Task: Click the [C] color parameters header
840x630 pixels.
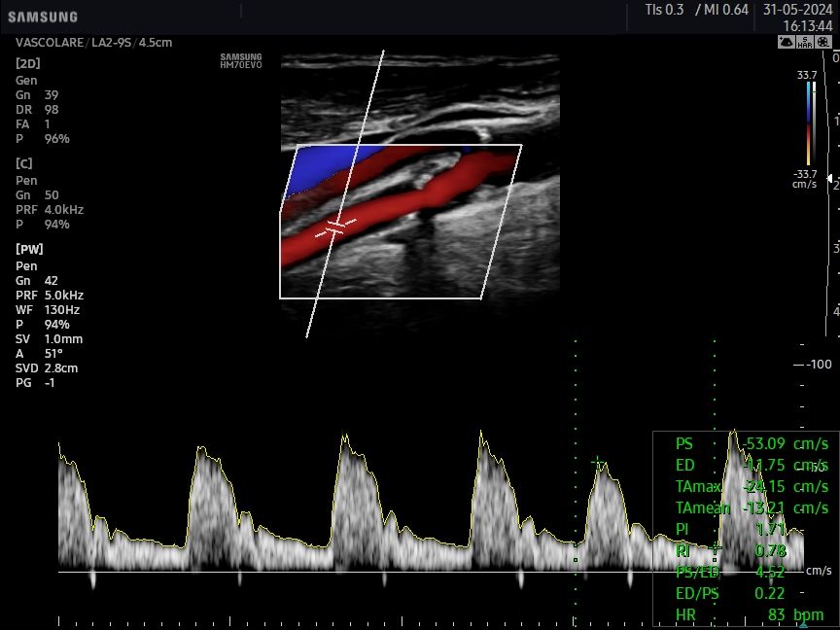Action: (x=24, y=163)
